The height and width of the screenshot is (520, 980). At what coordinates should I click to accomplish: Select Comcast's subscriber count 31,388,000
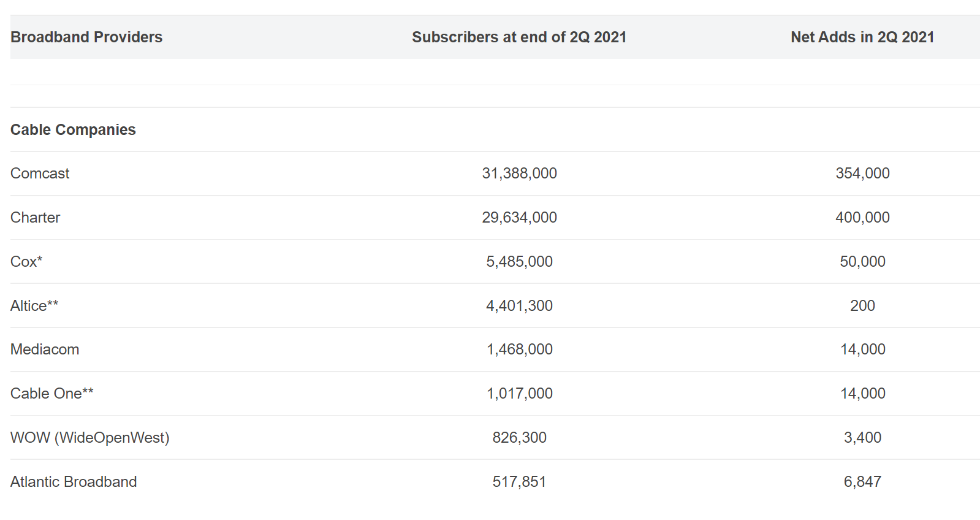[519, 174]
